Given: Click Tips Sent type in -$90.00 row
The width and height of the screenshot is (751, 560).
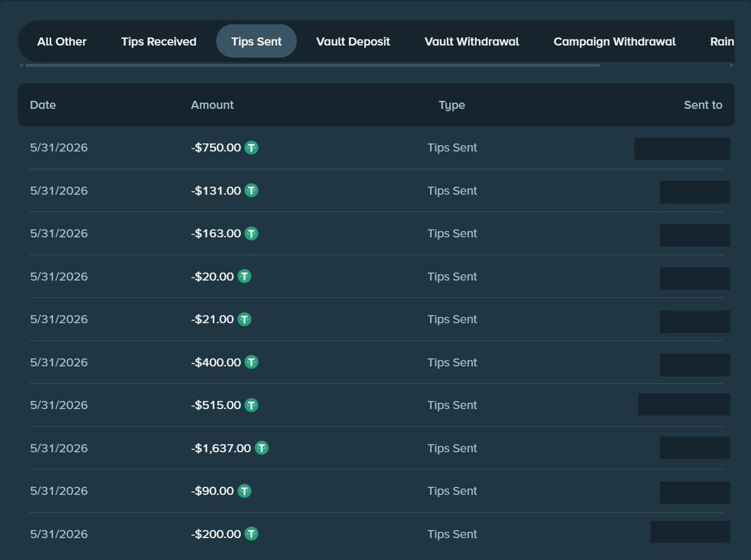Looking at the screenshot, I should 452,491.
